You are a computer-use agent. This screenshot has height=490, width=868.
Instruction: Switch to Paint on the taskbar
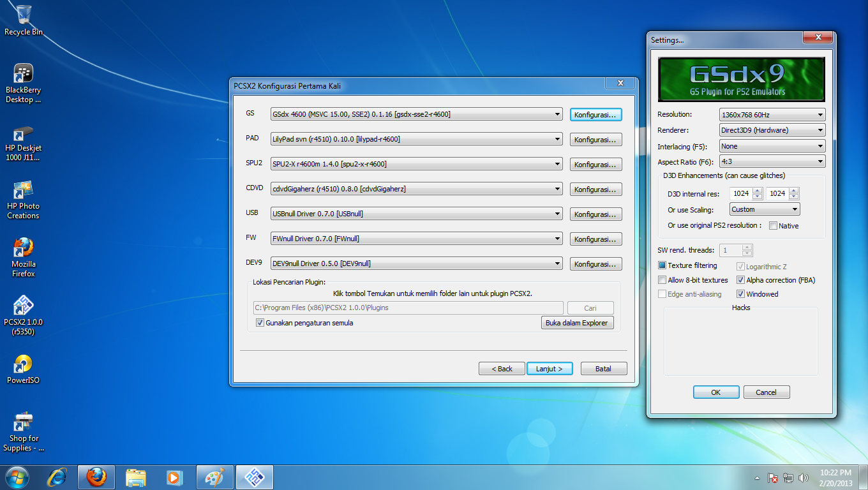coord(215,477)
